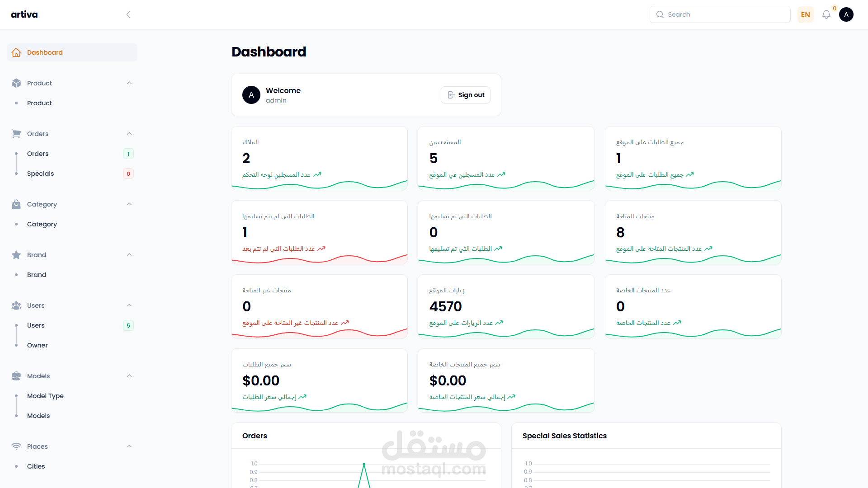Image resolution: width=868 pixels, height=488 pixels.
Task: Open the top-right user avatar menu
Action: (846, 14)
